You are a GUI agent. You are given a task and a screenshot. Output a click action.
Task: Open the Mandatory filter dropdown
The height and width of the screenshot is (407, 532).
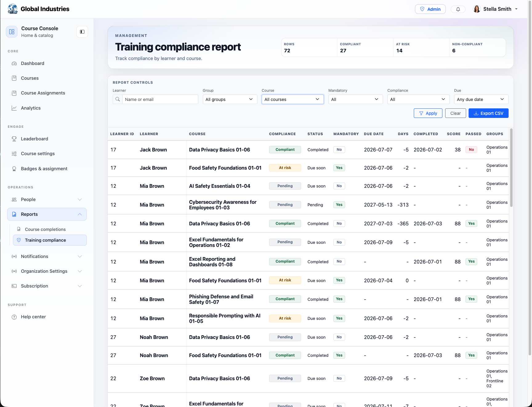tap(356, 99)
